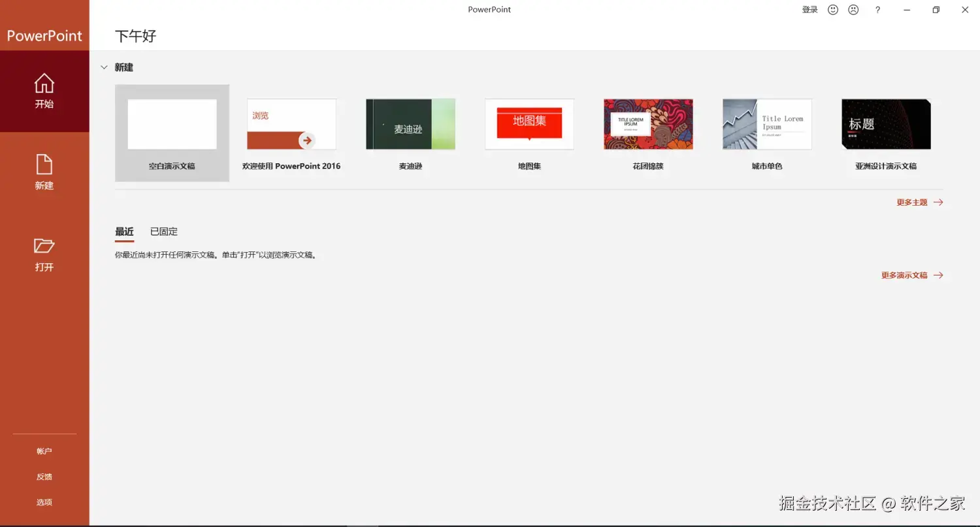Image resolution: width=980 pixels, height=527 pixels.
Task: Click the arrow next to 更多主题
Action: [938, 202]
